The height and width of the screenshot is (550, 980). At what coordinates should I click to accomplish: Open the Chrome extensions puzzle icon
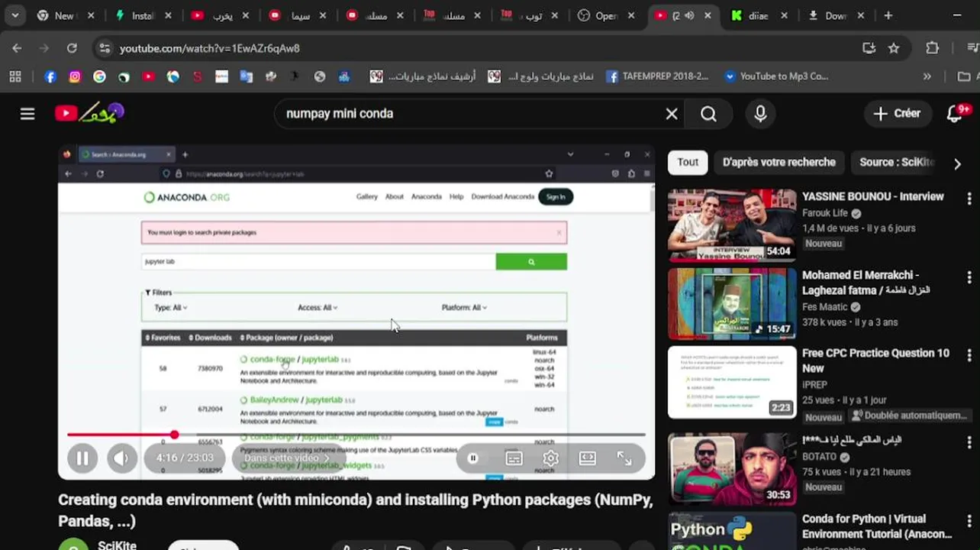click(932, 48)
